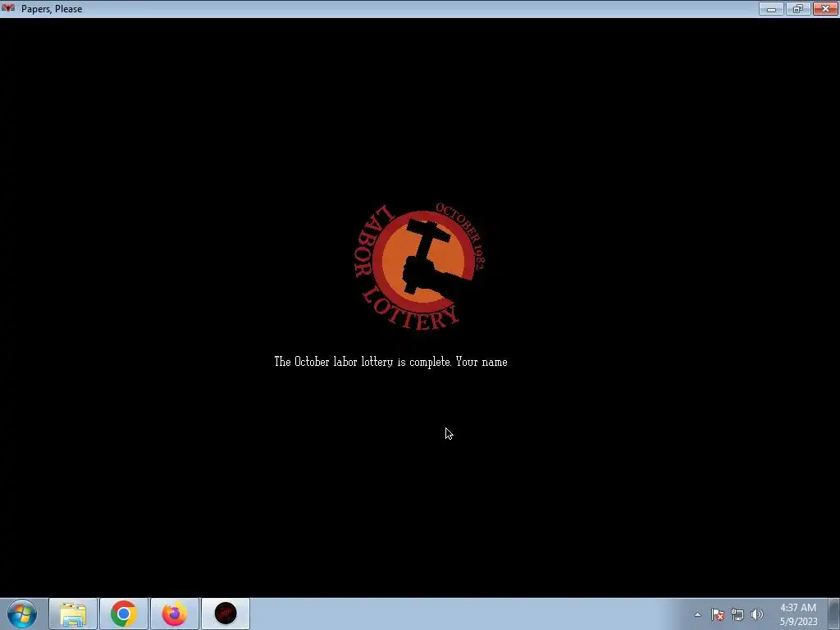Open File Explorer from the taskbar
This screenshot has height=630, width=840.
pos(73,614)
